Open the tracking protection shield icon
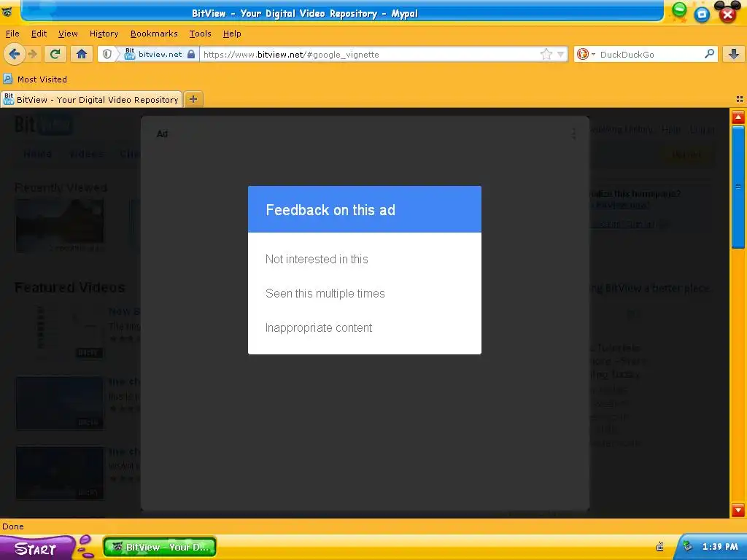The image size is (747, 560). coord(107,54)
